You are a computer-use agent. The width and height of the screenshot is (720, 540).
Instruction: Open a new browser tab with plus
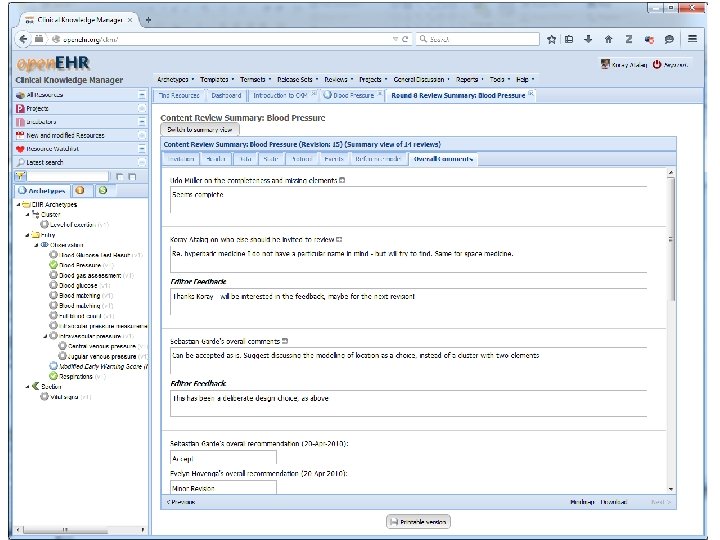pyautogui.click(x=148, y=20)
